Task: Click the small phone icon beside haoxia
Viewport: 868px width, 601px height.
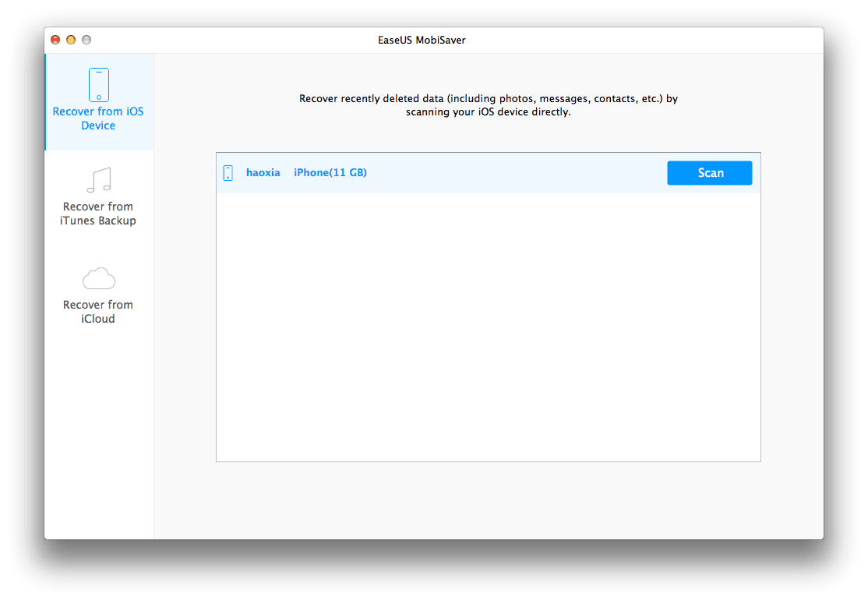Action: tap(228, 173)
